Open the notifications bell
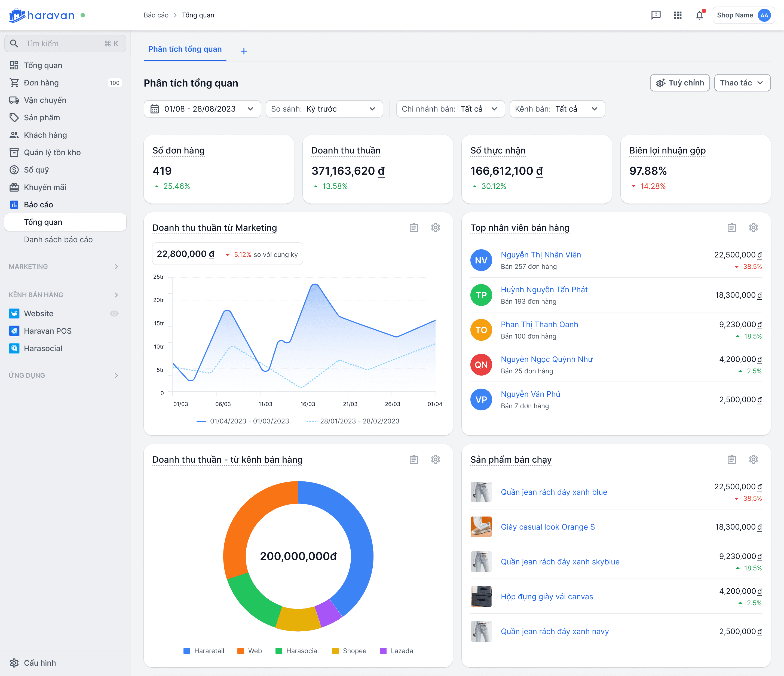This screenshot has height=676, width=784. pyautogui.click(x=700, y=15)
